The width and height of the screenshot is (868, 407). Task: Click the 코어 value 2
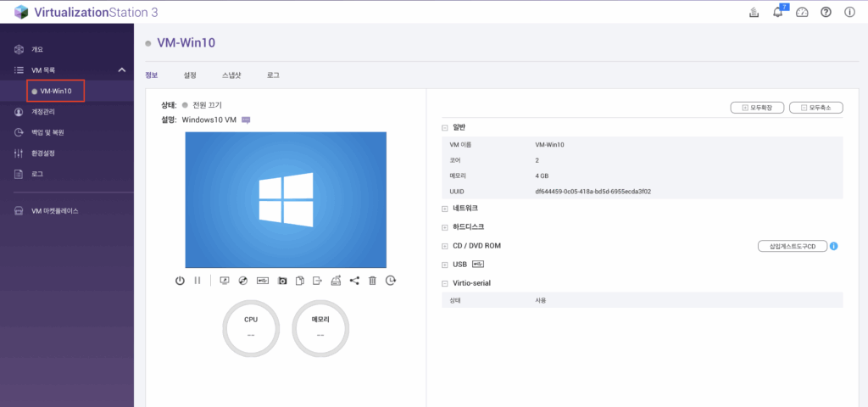[x=537, y=160]
